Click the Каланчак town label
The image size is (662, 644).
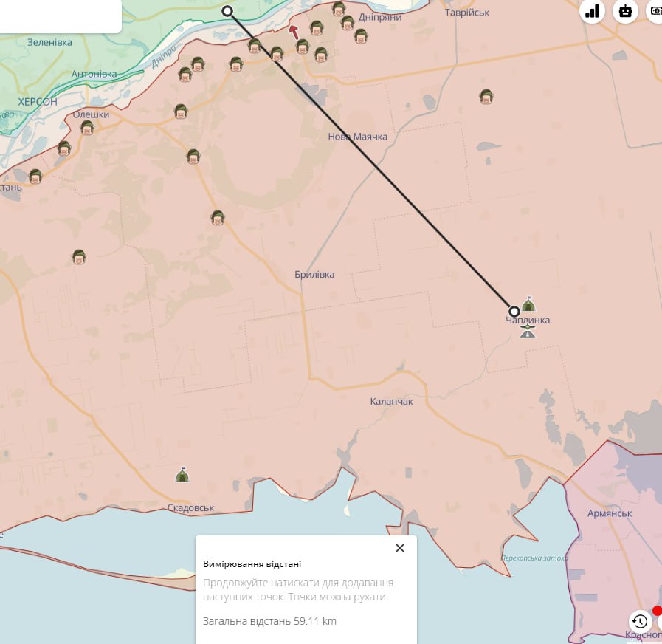click(391, 402)
